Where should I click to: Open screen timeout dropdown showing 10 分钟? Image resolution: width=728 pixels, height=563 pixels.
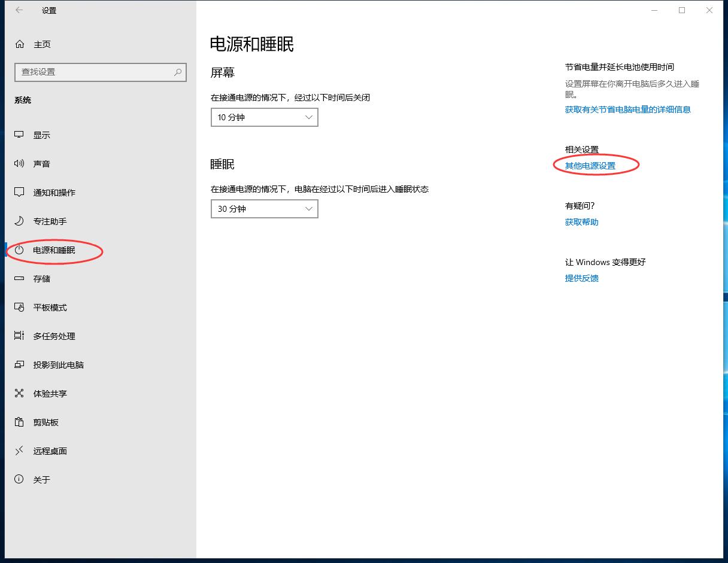[x=265, y=117]
